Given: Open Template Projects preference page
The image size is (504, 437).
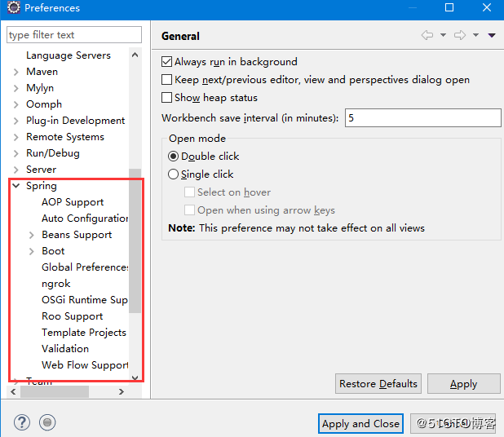Looking at the screenshot, I should pyautogui.click(x=84, y=333).
